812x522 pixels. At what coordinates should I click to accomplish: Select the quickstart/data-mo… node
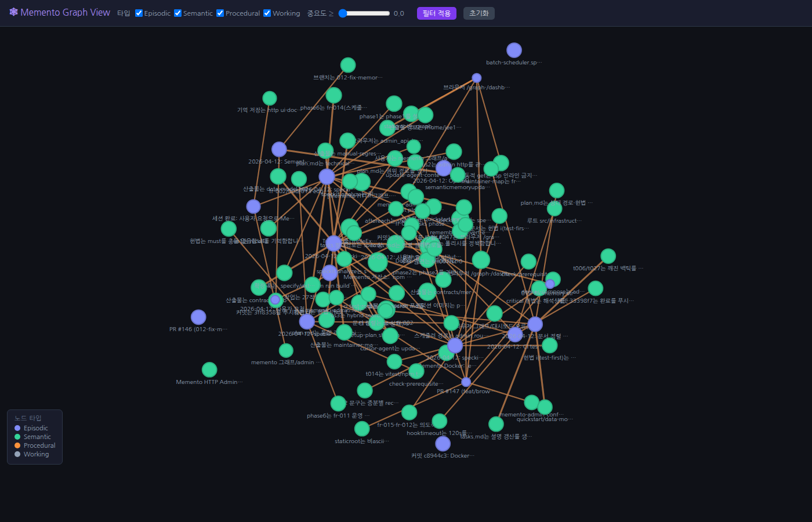(545, 407)
